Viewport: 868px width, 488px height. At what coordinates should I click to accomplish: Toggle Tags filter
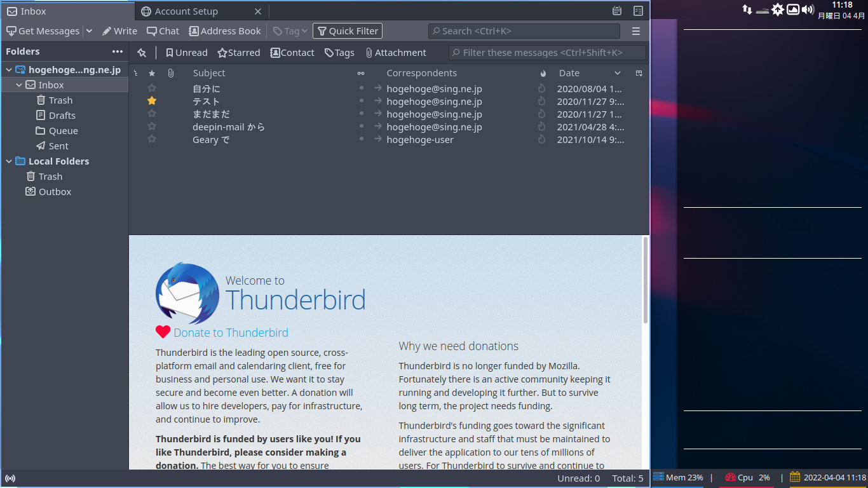[339, 53]
